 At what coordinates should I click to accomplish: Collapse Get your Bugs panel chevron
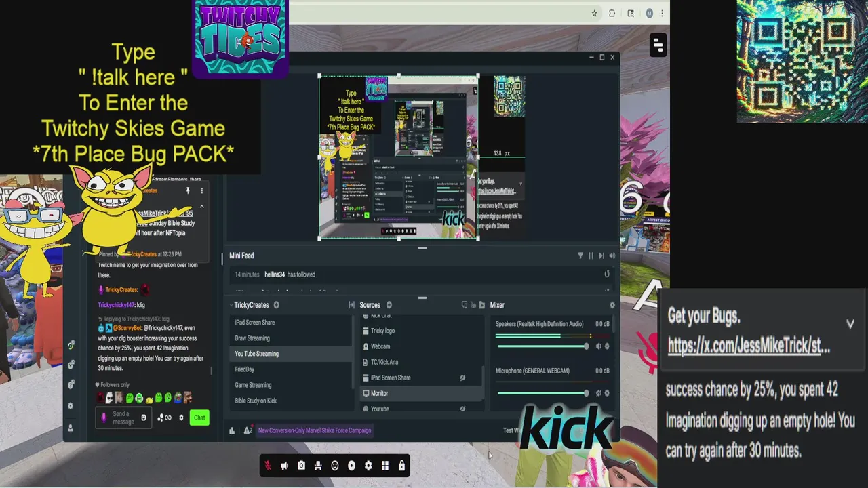coord(850,324)
